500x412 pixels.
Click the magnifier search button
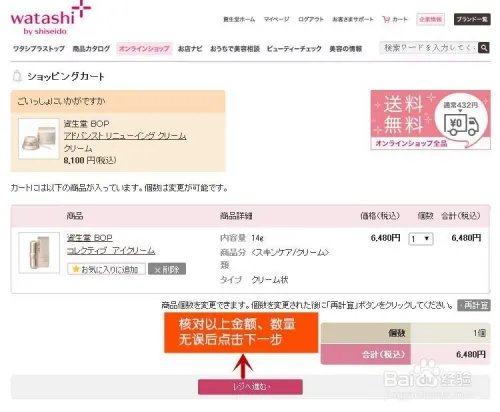pyautogui.click(x=484, y=48)
